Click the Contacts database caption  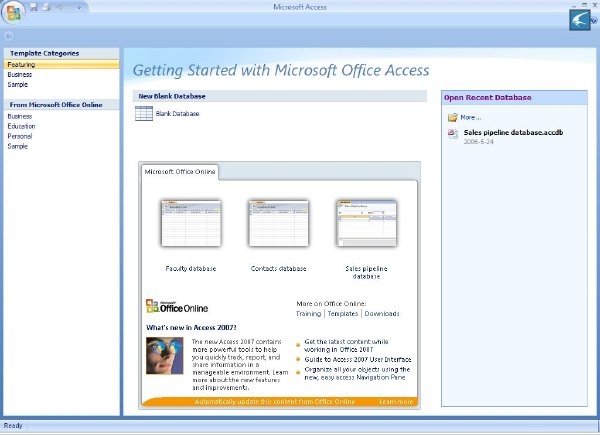point(279,269)
